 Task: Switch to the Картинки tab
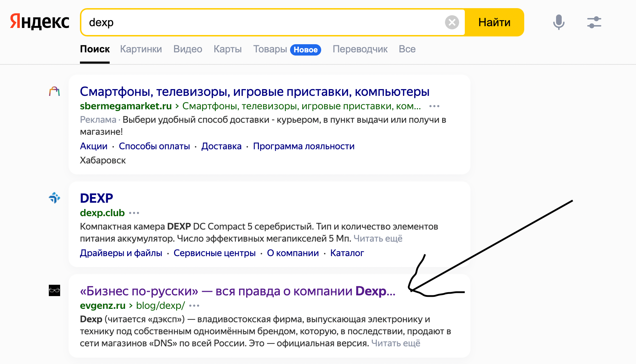pos(141,49)
